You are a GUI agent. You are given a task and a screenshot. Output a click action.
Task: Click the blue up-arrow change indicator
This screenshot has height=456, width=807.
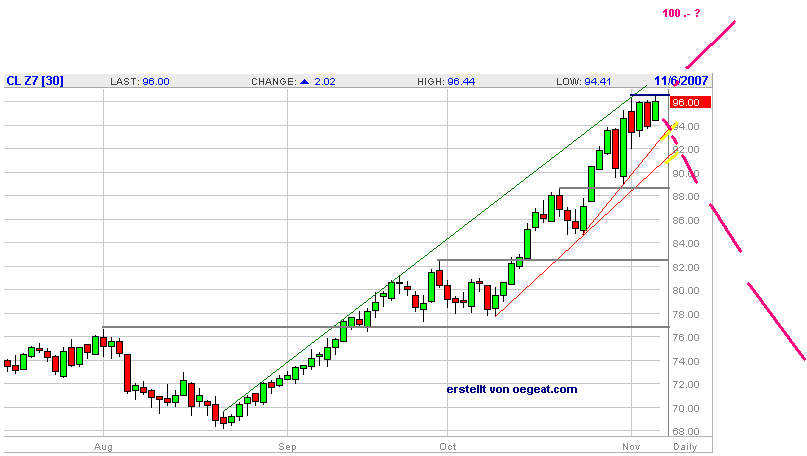[305, 81]
